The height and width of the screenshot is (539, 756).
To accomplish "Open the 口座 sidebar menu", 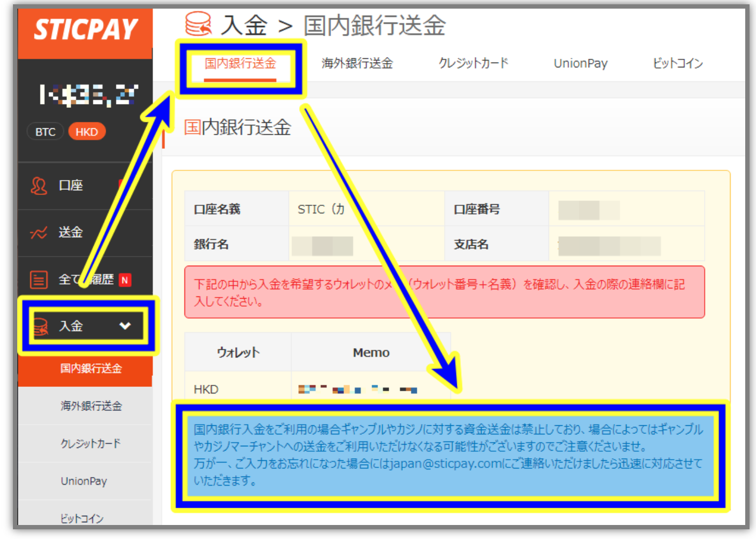I will [x=85, y=186].
